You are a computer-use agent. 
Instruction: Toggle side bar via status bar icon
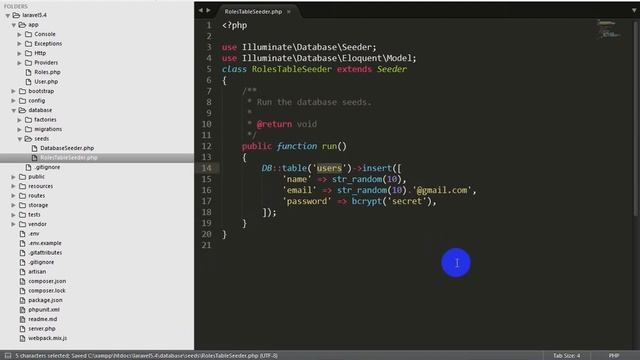(x=7, y=356)
